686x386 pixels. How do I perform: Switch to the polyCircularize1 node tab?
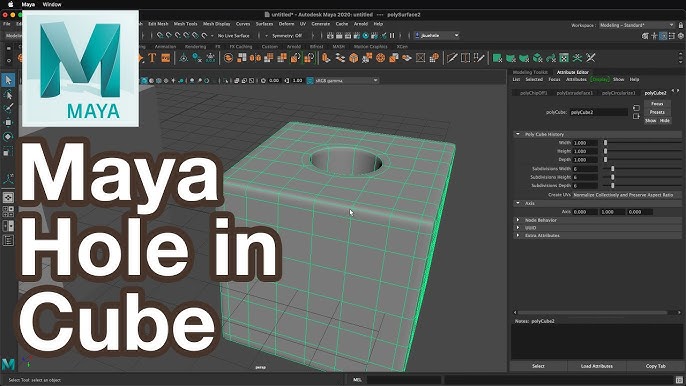click(x=619, y=93)
